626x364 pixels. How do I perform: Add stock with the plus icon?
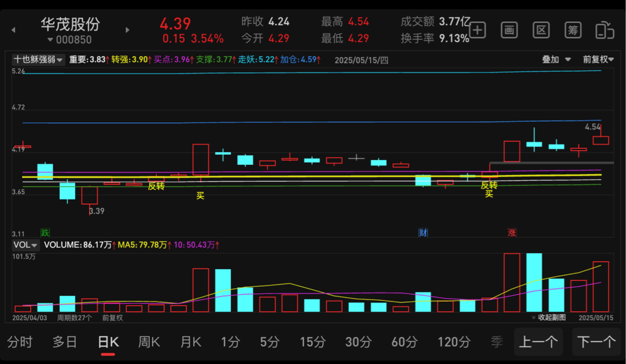[x=477, y=30]
